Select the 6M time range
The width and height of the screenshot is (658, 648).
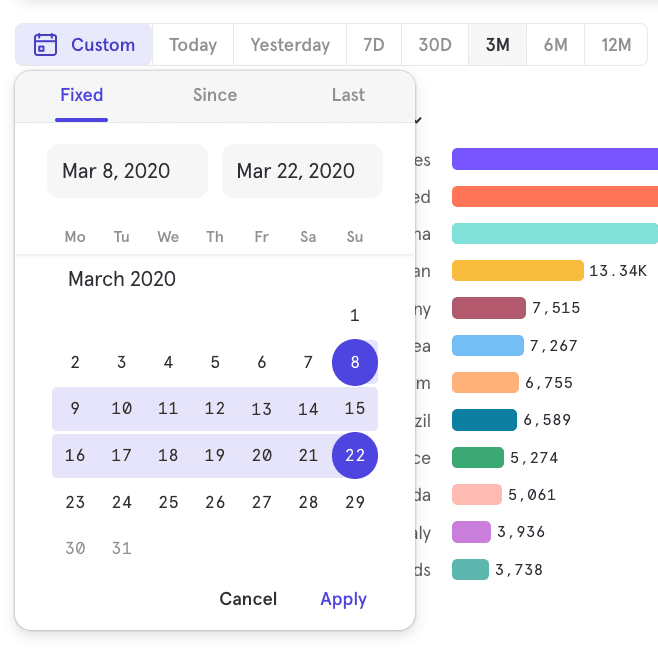coord(556,45)
